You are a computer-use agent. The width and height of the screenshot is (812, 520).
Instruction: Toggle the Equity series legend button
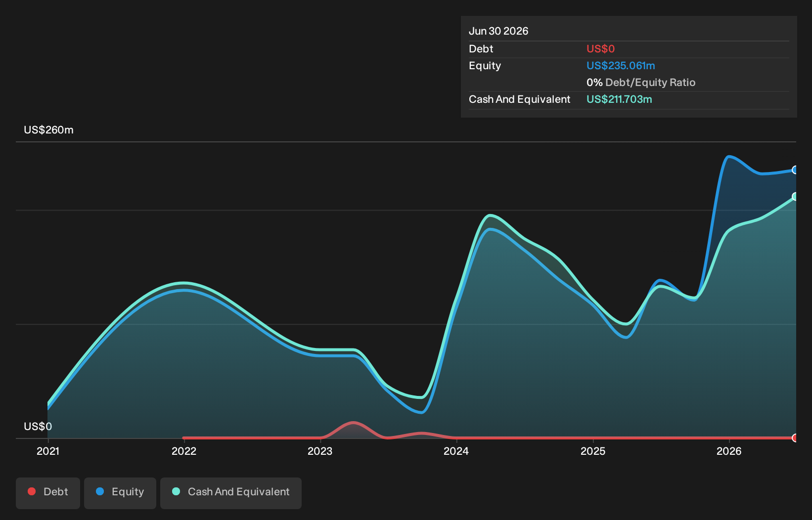click(120, 493)
